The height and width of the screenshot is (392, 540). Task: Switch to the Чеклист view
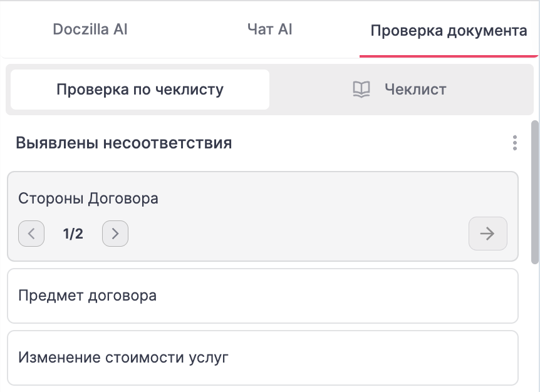point(400,90)
